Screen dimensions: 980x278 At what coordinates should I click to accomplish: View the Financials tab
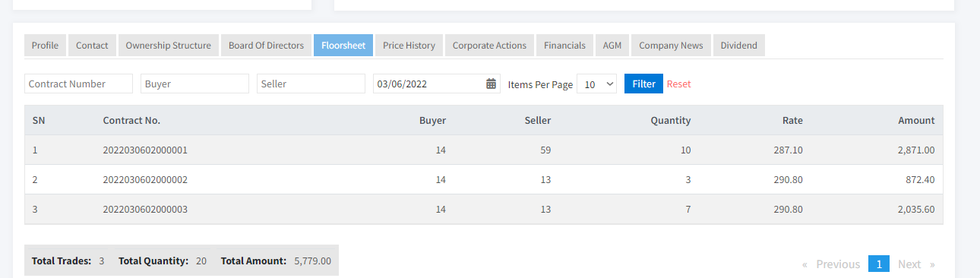pos(564,46)
